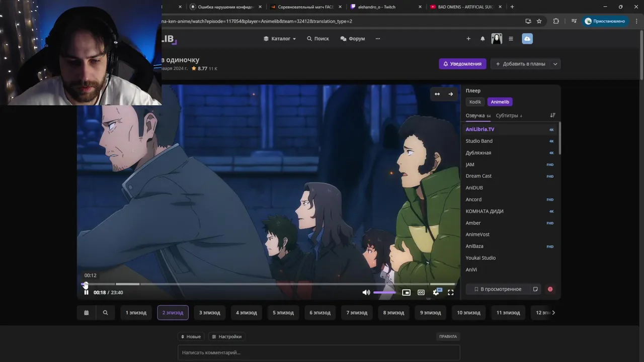The height and width of the screenshot is (362, 644).
Task: Select 1 эпизод
Action: pyautogui.click(x=136, y=313)
